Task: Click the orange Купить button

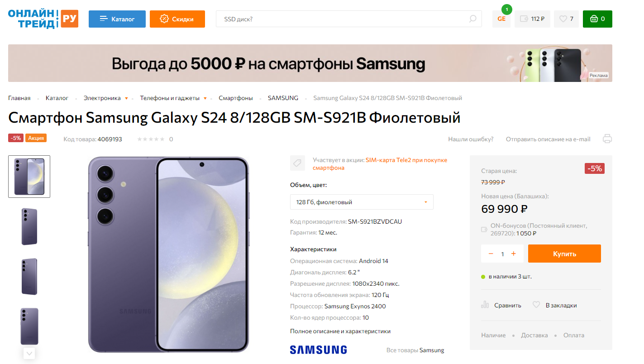Action: pyautogui.click(x=564, y=254)
